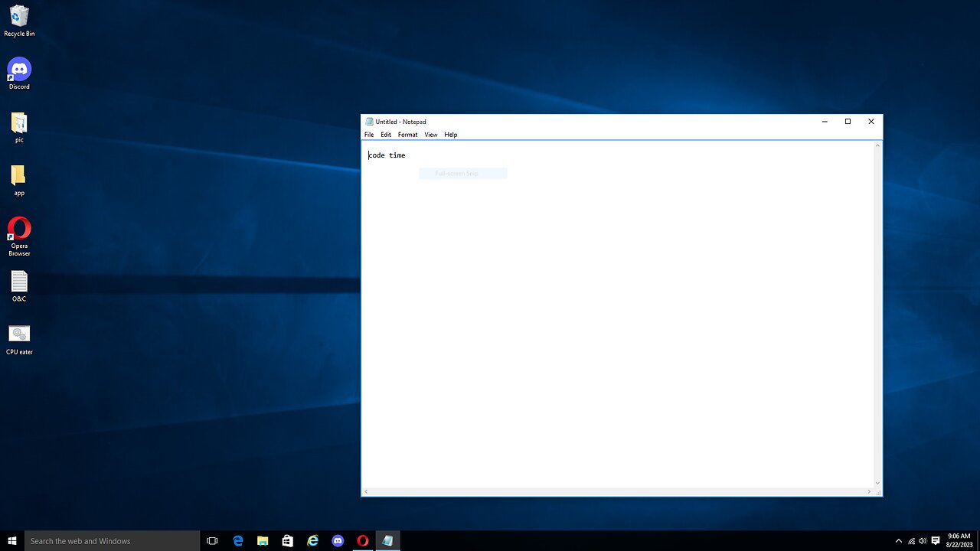Close the Untitled Notepad window
The width and height of the screenshot is (980, 551).
point(871,122)
